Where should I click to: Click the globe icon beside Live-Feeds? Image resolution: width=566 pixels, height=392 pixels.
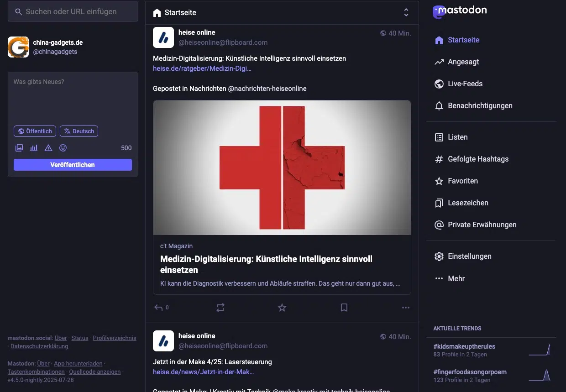[439, 84]
